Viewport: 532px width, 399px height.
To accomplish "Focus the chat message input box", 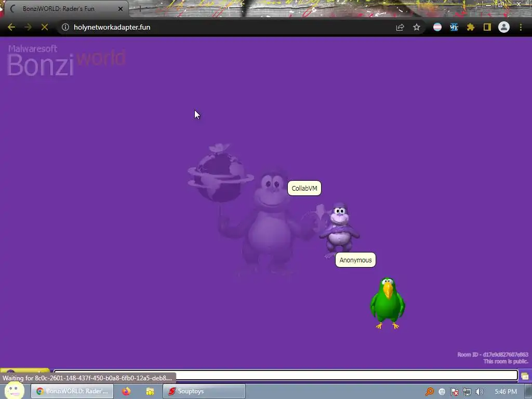I will tap(286, 375).
